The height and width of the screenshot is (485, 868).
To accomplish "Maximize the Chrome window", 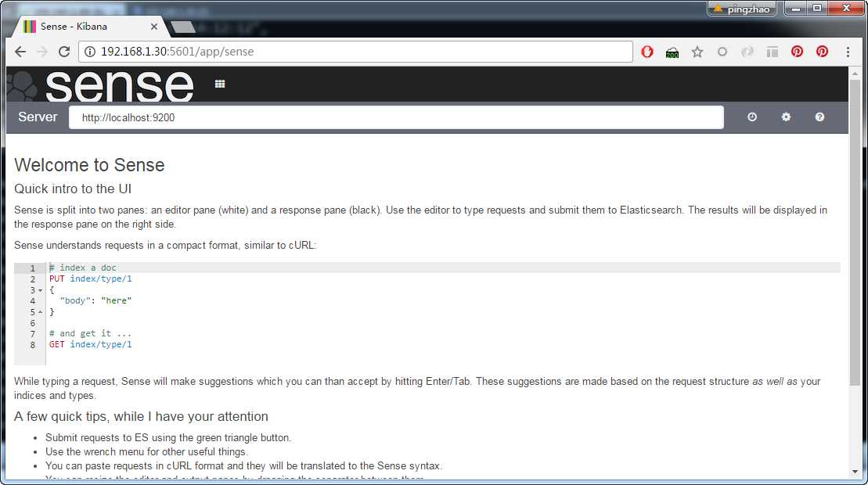I will tap(817, 9).
